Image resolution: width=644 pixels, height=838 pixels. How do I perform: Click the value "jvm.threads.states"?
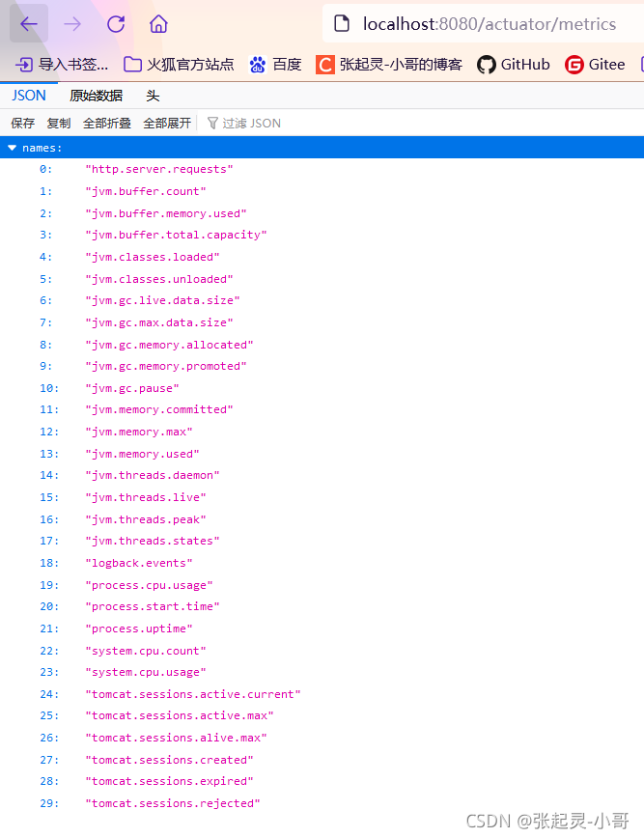[153, 541]
